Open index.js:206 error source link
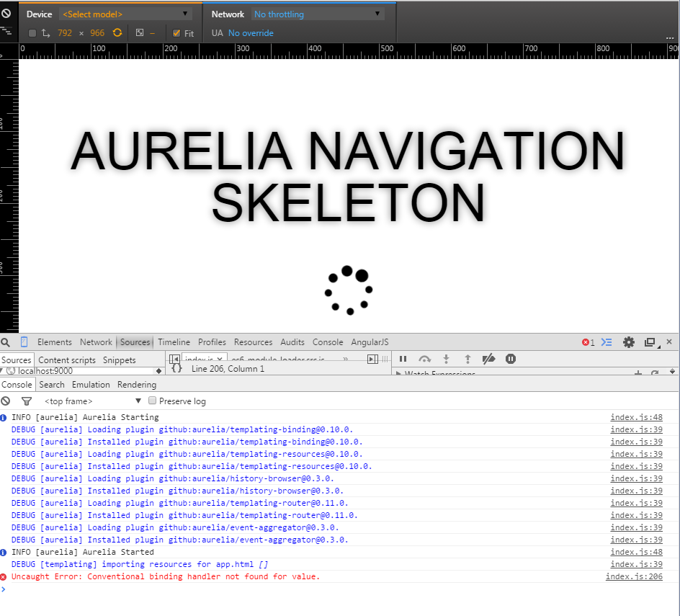Screen dimensions: 680x616 pos(634,576)
